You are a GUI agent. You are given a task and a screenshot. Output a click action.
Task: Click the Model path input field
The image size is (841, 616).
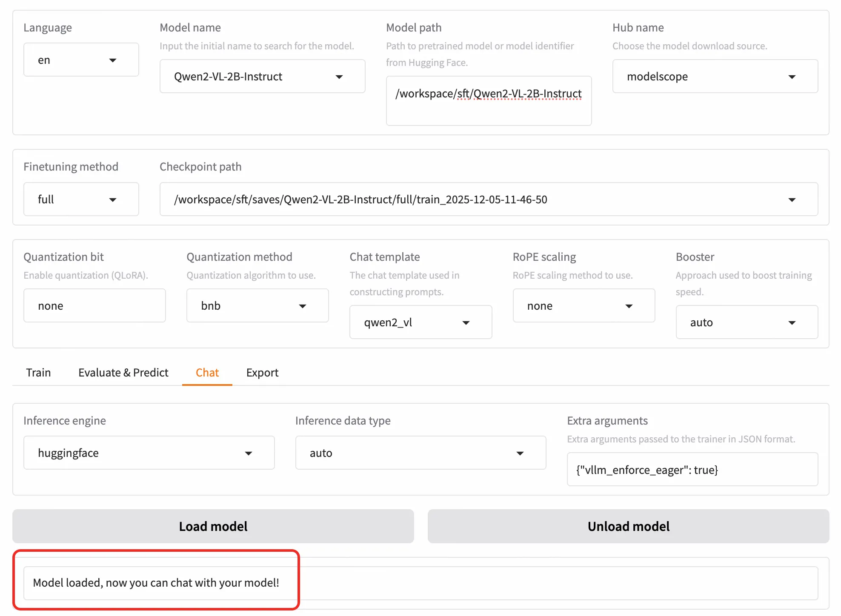click(488, 100)
